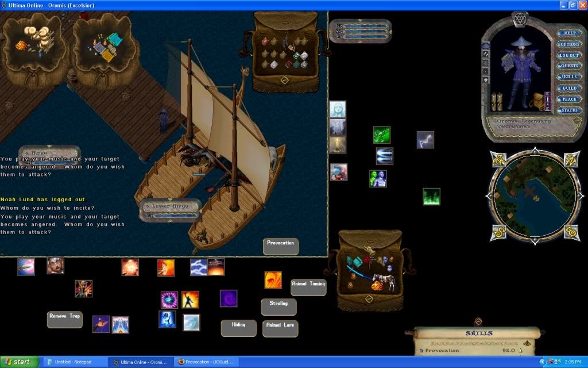Select the flaming figure spell icon
The width and height of the screenshot is (588, 368).
[166, 268]
